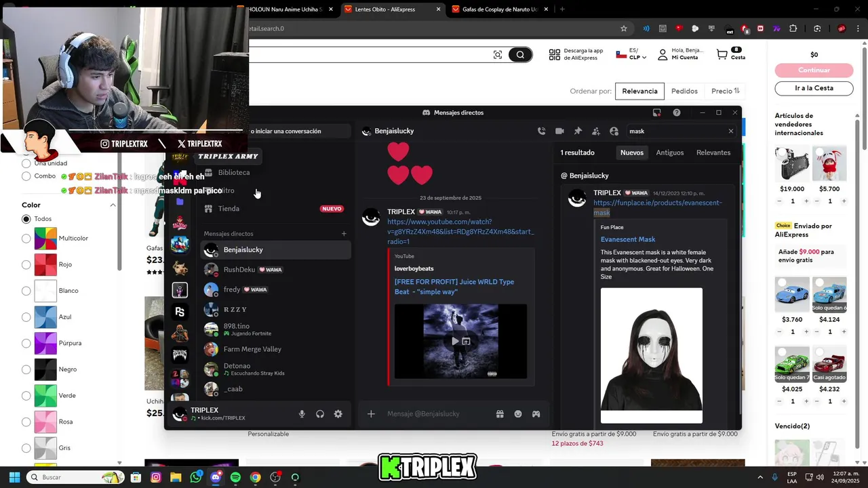Start a voice call with Benjaislucky
Screen dimensions: 868x488
click(541, 131)
